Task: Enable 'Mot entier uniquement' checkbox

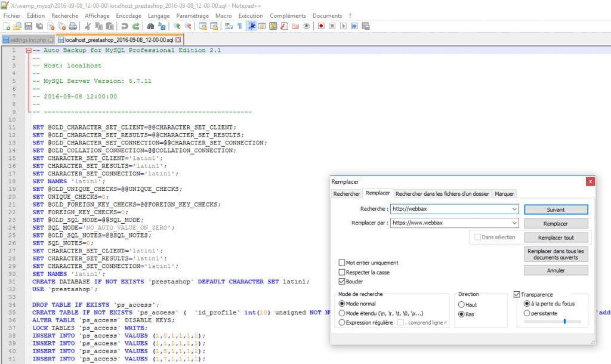Action: click(342, 263)
